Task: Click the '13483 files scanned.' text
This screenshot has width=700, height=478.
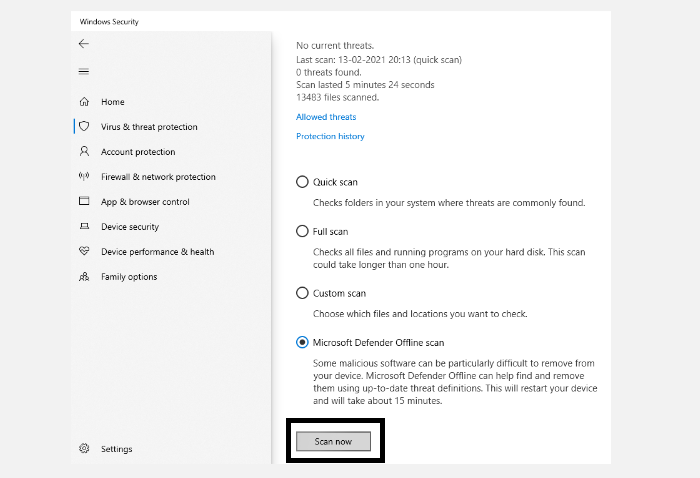Action: [x=338, y=97]
